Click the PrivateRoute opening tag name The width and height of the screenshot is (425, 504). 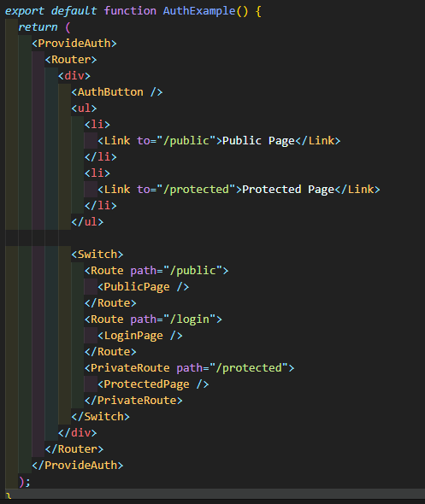(130, 367)
